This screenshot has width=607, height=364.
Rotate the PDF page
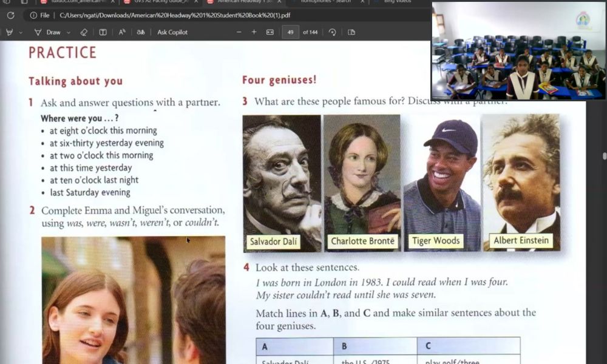tap(332, 32)
